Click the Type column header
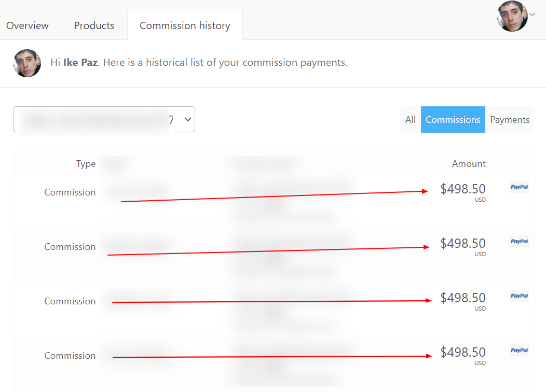Viewport: 546px width, 392px height. [x=86, y=164]
